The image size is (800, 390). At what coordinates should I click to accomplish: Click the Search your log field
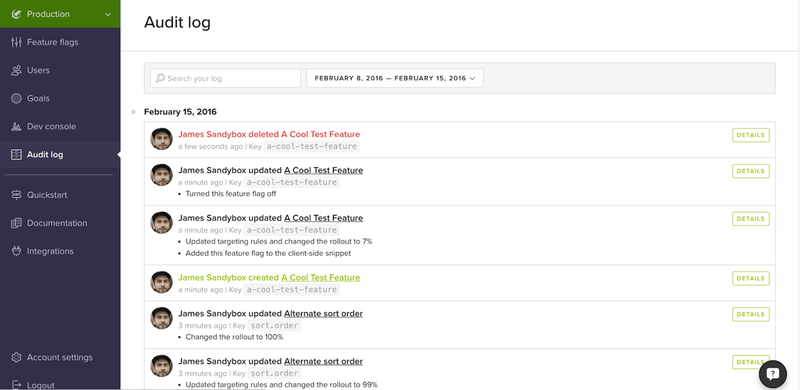pyautogui.click(x=225, y=79)
